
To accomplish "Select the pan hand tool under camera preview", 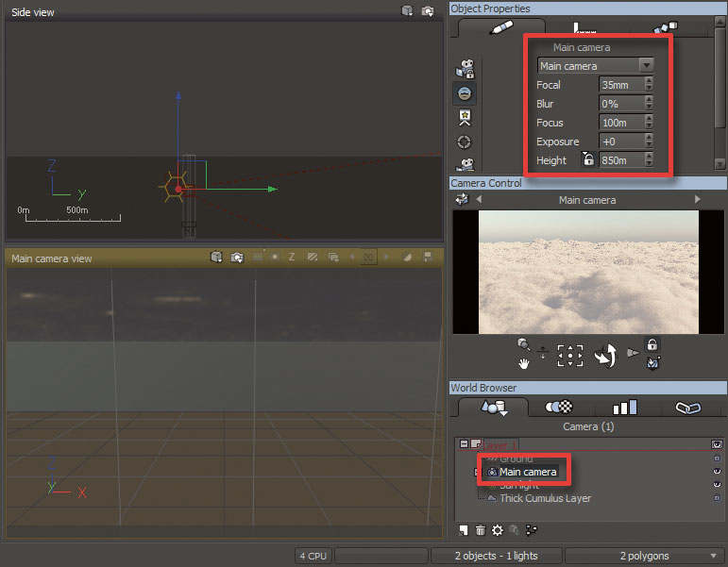I will point(524,364).
